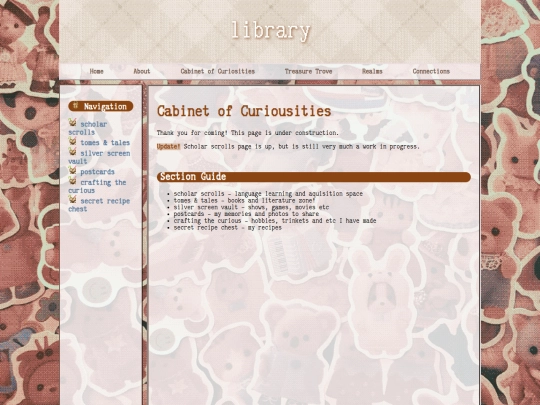The image size is (540, 405).
Task: Select Cabinet of Curiosities in top navigation
Action: [218, 71]
